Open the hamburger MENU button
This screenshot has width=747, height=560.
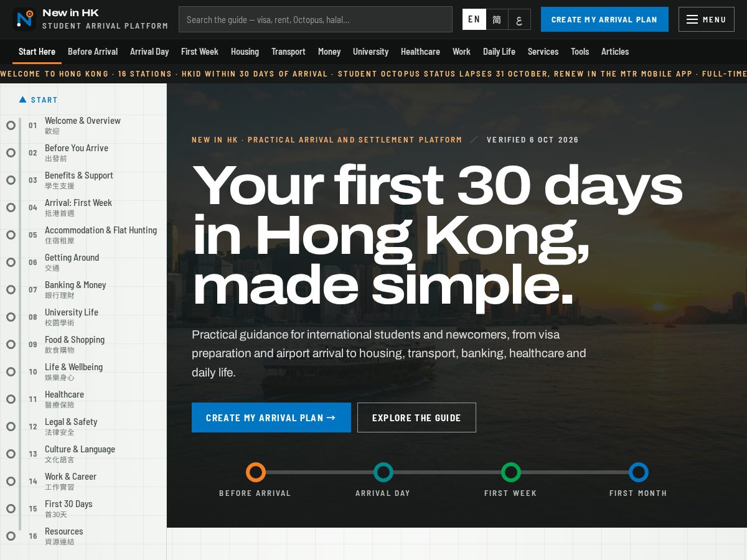click(706, 19)
